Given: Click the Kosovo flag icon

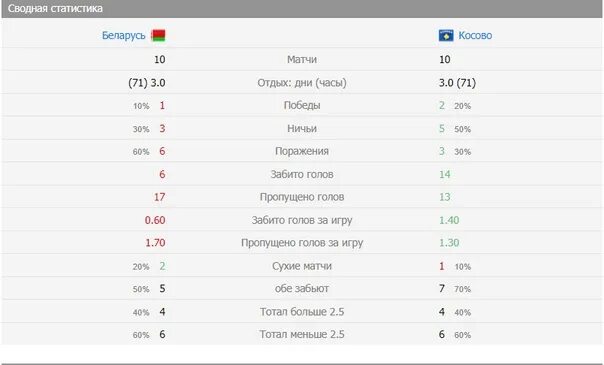Looking at the screenshot, I should click(x=446, y=35).
